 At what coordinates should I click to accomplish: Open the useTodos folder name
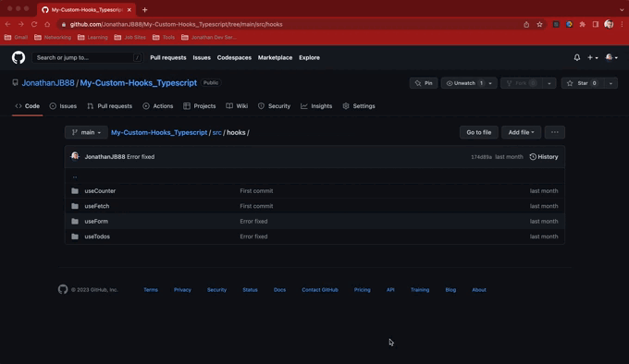click(97, 237)
